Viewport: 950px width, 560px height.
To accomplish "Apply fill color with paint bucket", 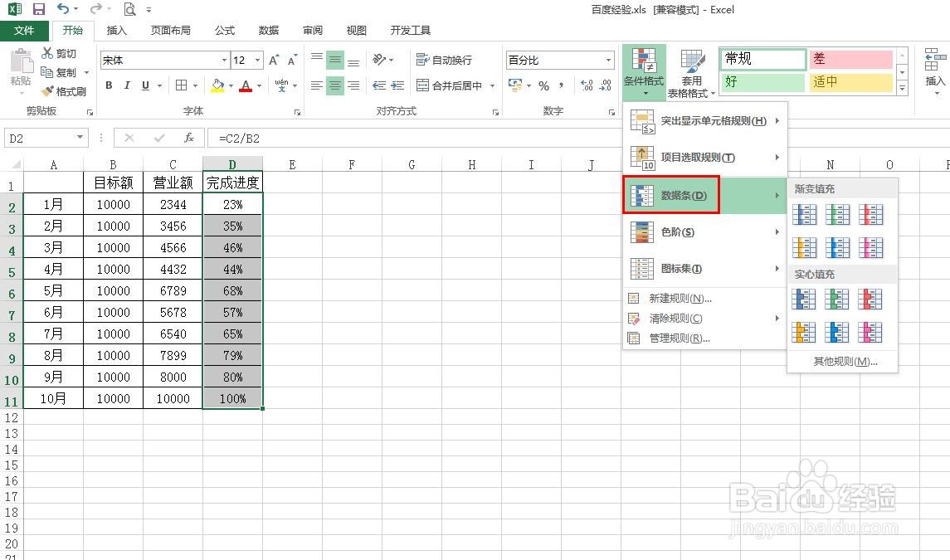I will point(217,85).
